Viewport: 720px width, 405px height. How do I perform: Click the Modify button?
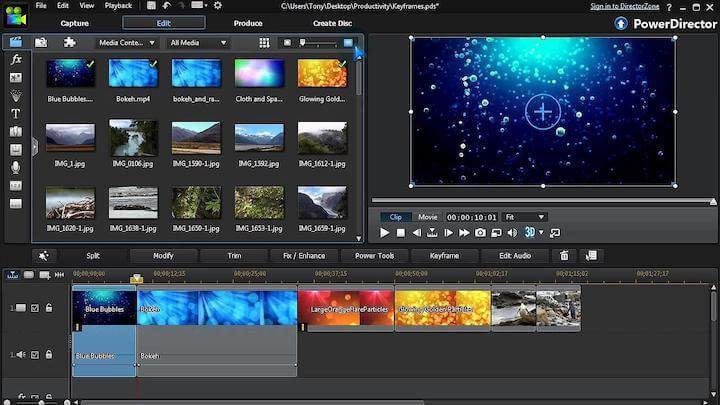coord(163,256)
